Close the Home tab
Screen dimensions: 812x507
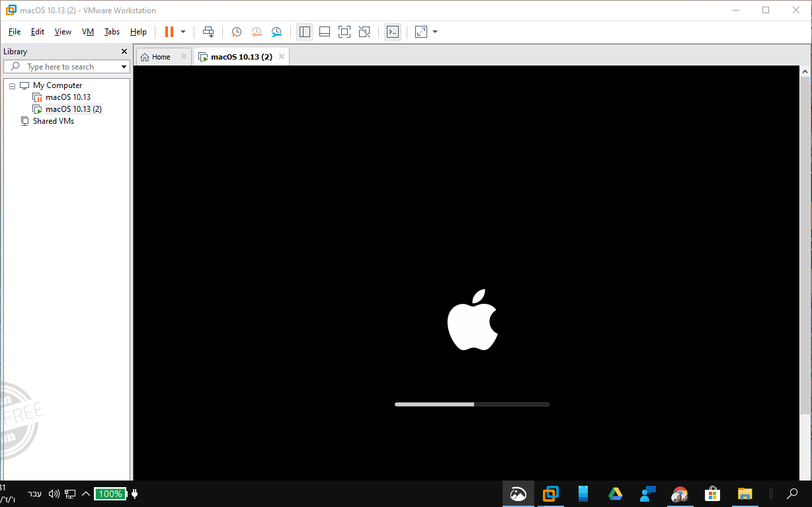(184, 57)
